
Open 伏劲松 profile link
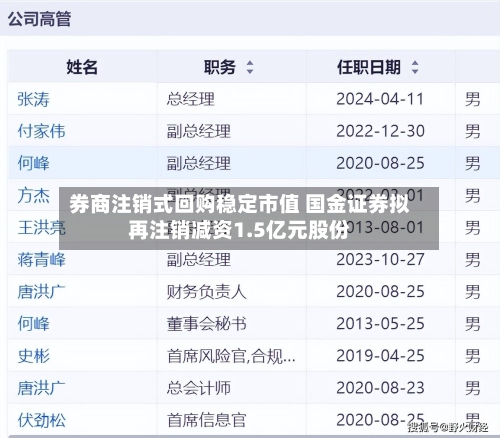(41, 420)
